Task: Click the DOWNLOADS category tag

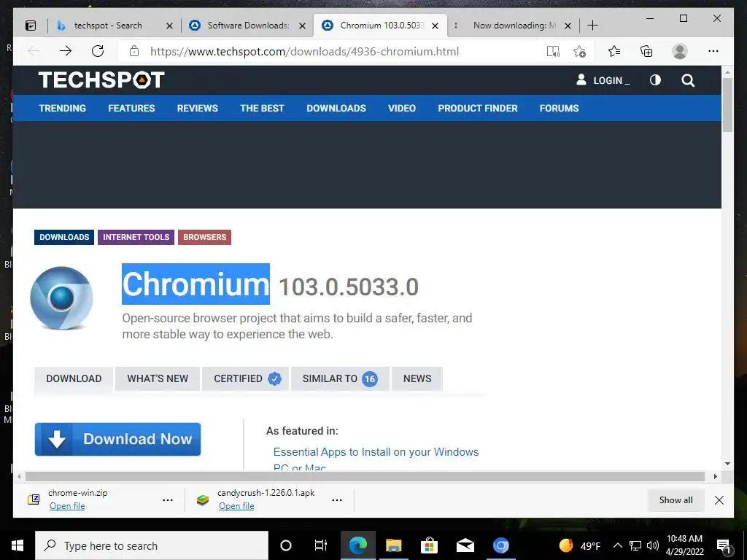Action: click(x=64, y=237)
